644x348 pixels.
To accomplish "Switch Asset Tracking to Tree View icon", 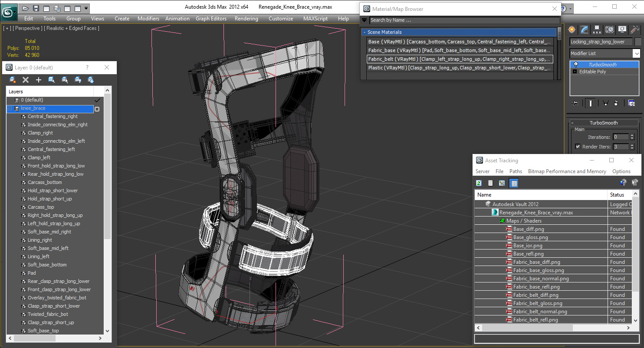I will pos(502,183).
